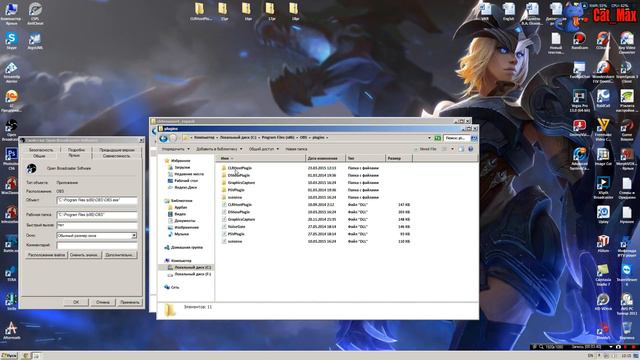Select the CCleaner desktop shortcut
The image size is (640, 360).
tap(603, 42)
